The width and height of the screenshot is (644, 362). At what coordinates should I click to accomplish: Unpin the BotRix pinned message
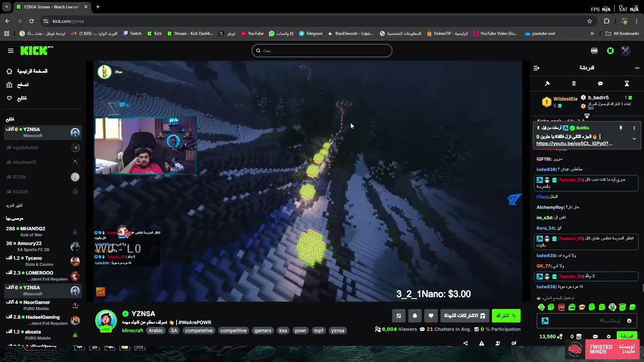point(620,128)
